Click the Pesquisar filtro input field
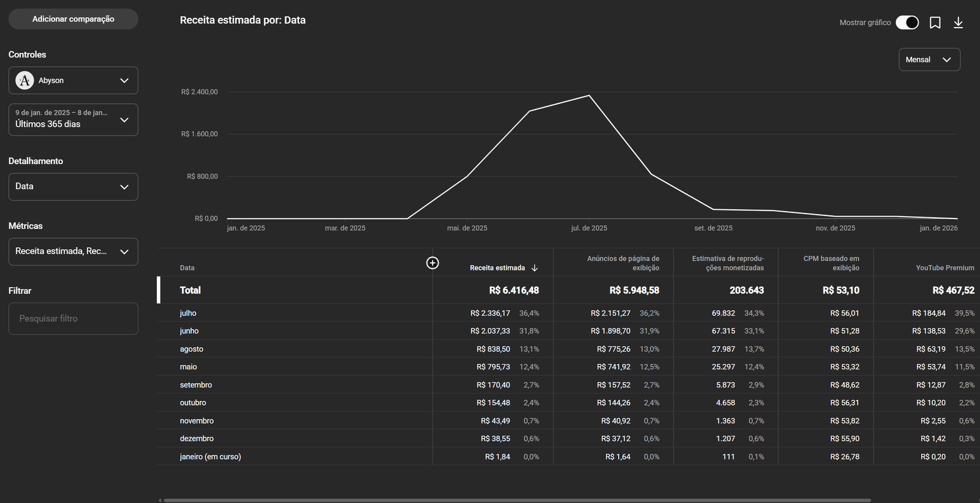 coord(73,319)
